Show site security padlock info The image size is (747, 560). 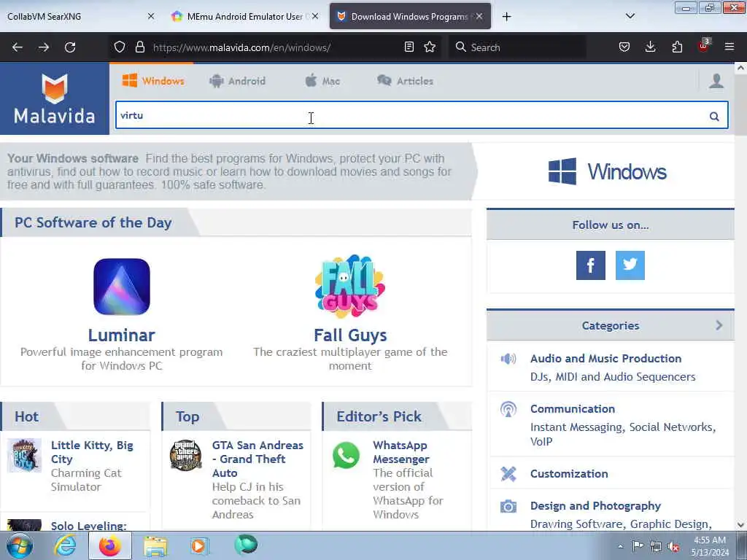pyautogui.click(x=139, y=47)
